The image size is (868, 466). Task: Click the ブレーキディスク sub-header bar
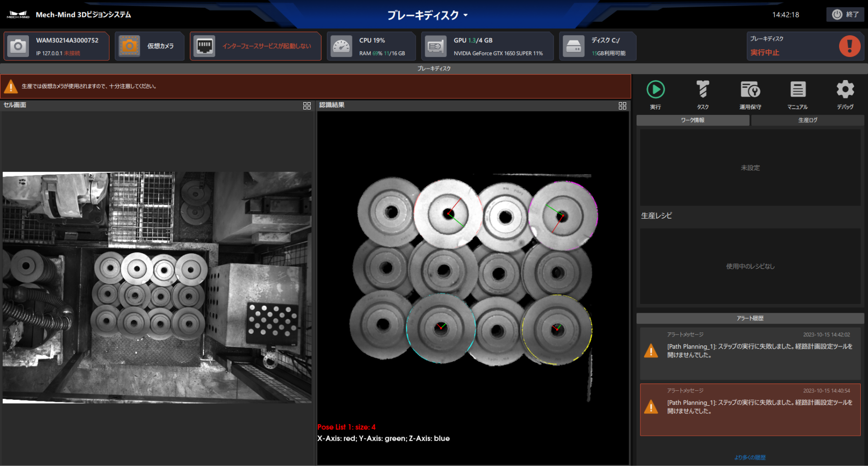(434, 69)
